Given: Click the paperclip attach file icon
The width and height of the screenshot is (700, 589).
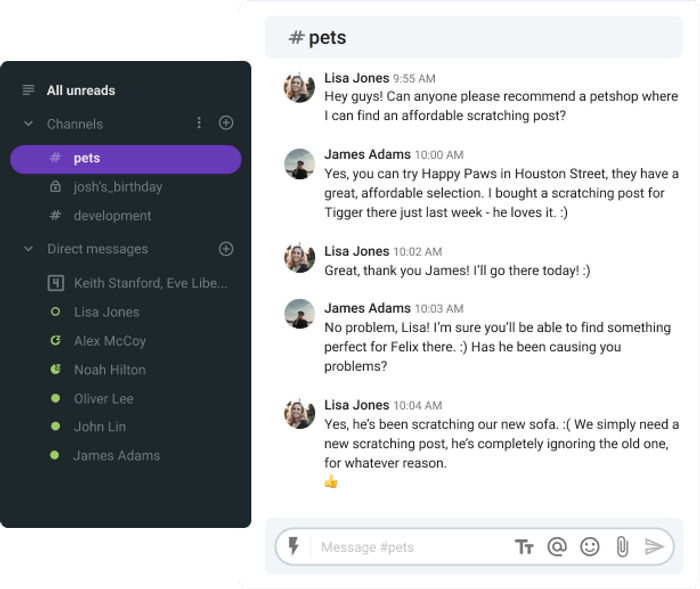Looking at the screenshot, I should point(622,547).
